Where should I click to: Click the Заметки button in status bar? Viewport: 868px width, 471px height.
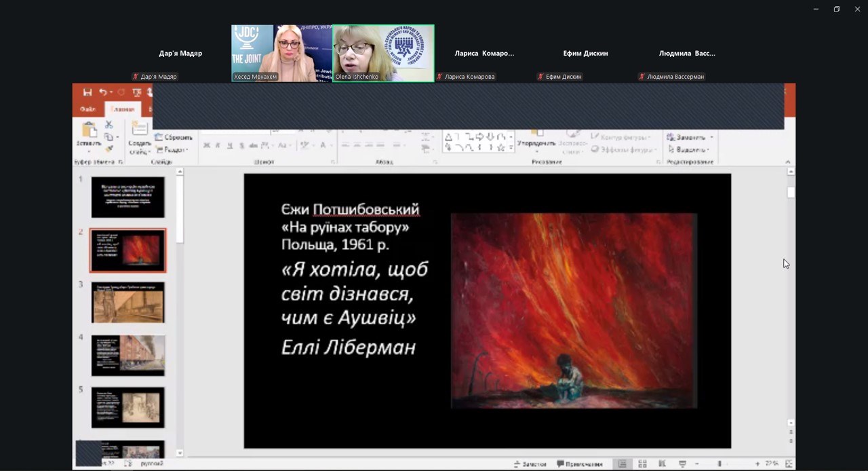(530, 464)
